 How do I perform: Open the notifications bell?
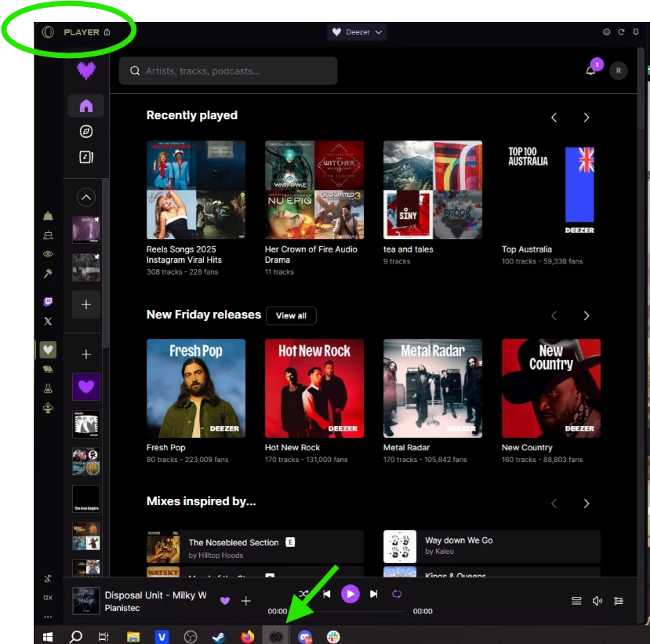click(x=590, y=71)
